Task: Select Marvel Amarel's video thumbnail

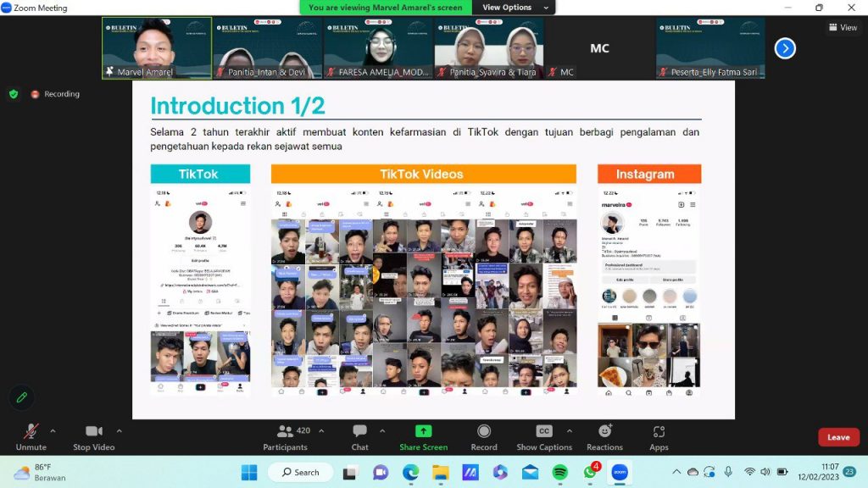Action: [x=155, y=47]
